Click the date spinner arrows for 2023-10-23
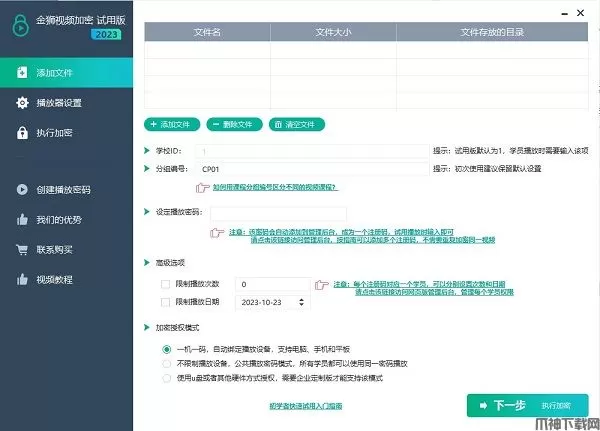The image size is (600, 431). pyautogui.click(x=302, y=302)
